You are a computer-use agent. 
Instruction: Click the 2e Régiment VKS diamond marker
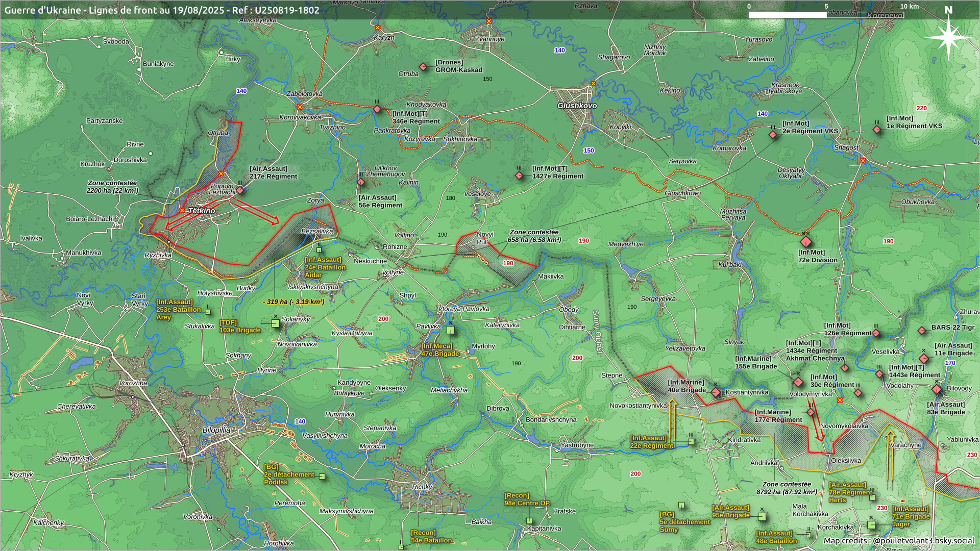point(773,135)
